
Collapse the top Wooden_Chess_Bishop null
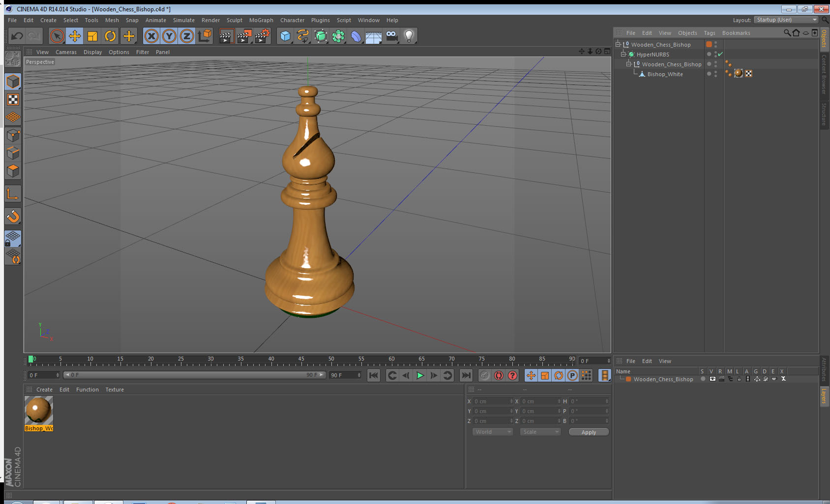tap(618, 44)
